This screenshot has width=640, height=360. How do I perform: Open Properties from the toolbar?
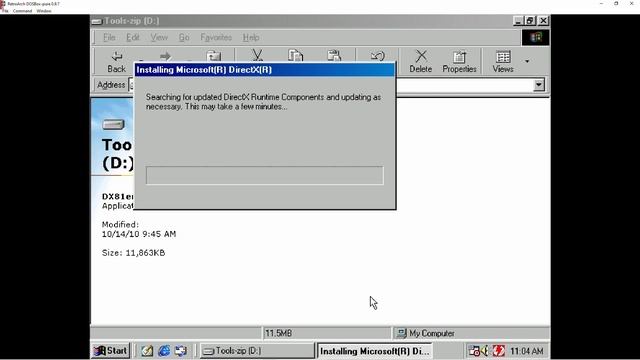[459, 61]
